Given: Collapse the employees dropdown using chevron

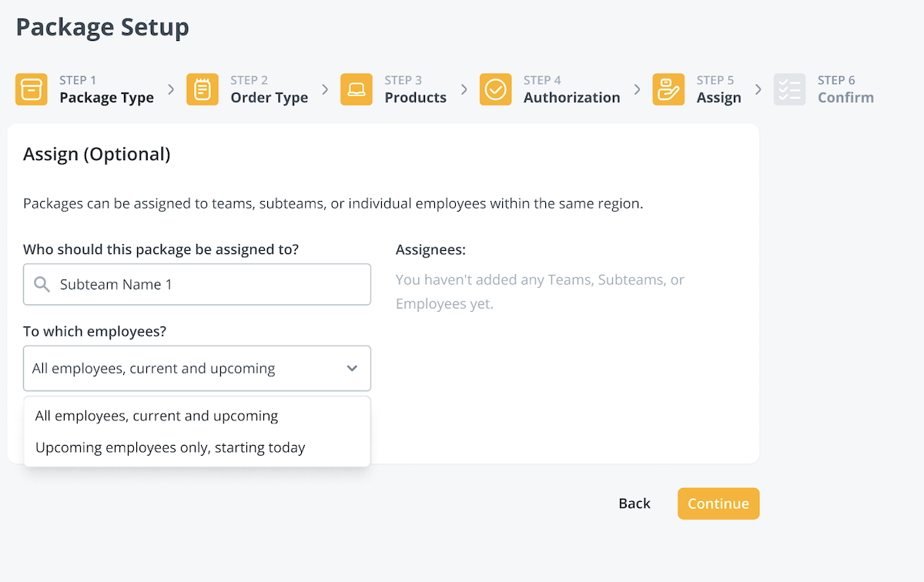Looking at the screenshot, I should point(352,368).
